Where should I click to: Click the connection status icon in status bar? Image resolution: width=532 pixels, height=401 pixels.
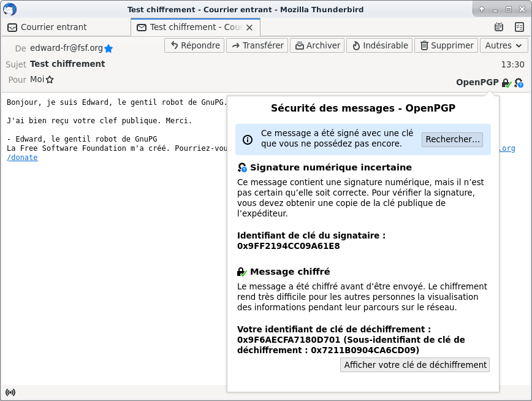(x=10, y=392)
